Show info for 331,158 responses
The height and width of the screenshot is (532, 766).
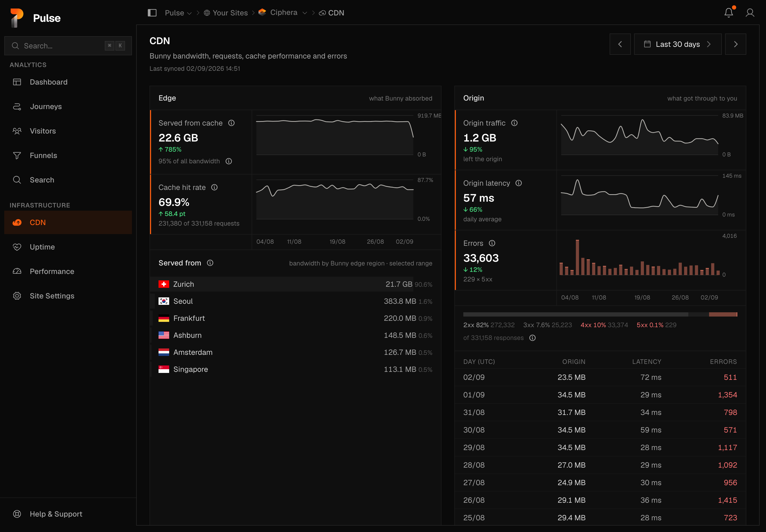(x=533, y=338)
